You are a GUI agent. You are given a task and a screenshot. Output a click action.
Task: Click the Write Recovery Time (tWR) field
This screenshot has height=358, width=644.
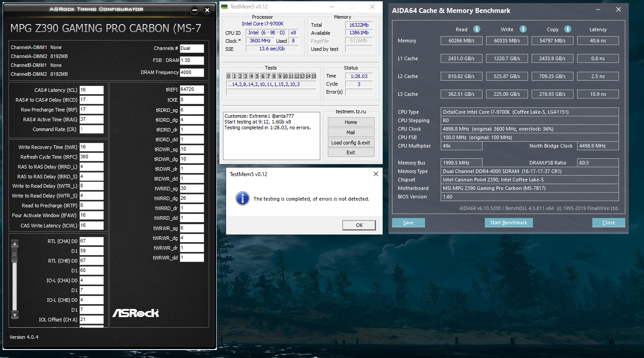point(91,147)
